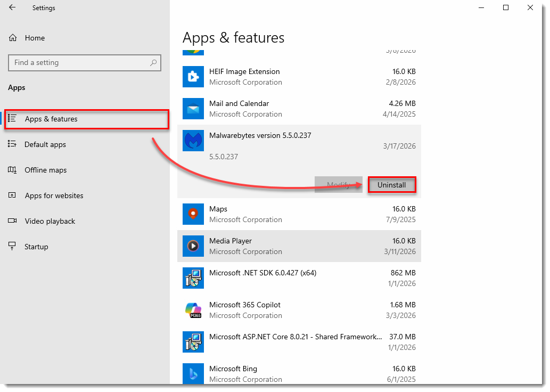This screenshot has height=392, width=550.
Task: Click the search magnifier icon
Action: tap(153, 63)
